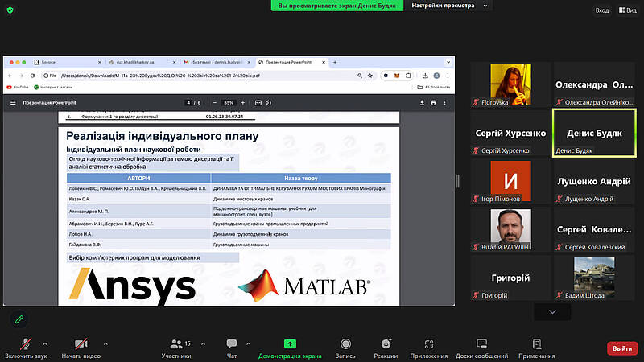Click the Ansys logo on slide

coord(132,286)
